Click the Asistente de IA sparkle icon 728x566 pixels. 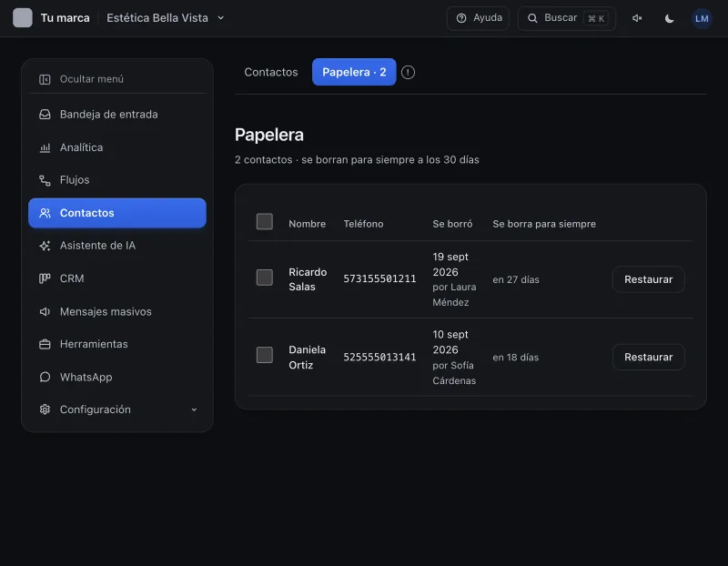pyautogui.click(x=45, y=246)
